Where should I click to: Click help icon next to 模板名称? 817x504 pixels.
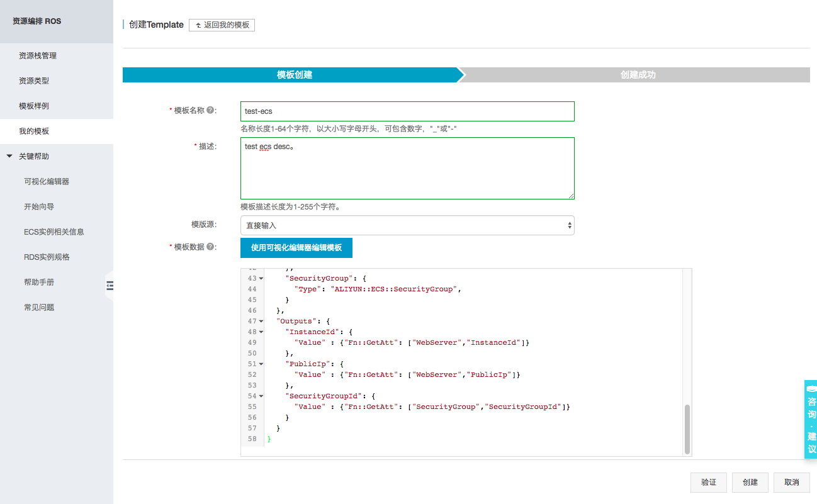tap(210, 110)
